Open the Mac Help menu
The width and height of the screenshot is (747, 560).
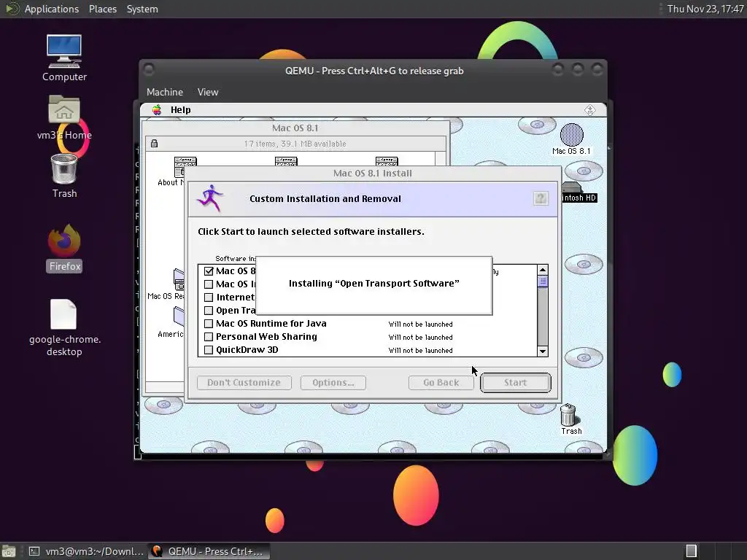181,110
